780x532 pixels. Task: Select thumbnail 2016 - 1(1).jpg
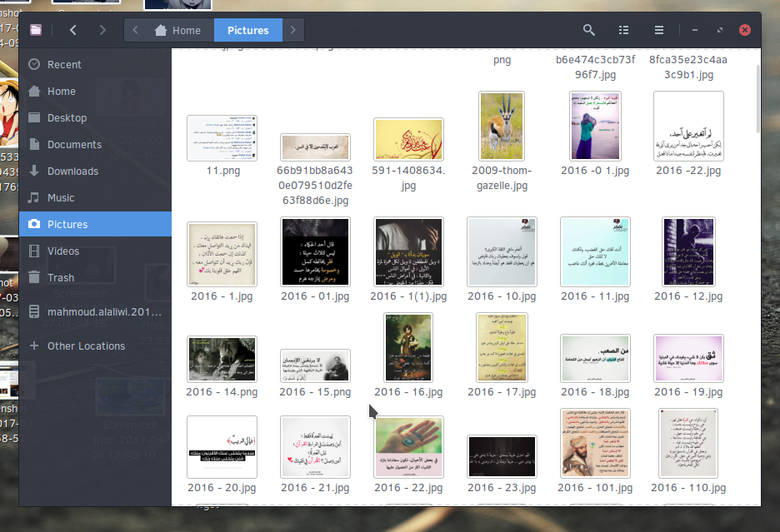tap(408, 251)
